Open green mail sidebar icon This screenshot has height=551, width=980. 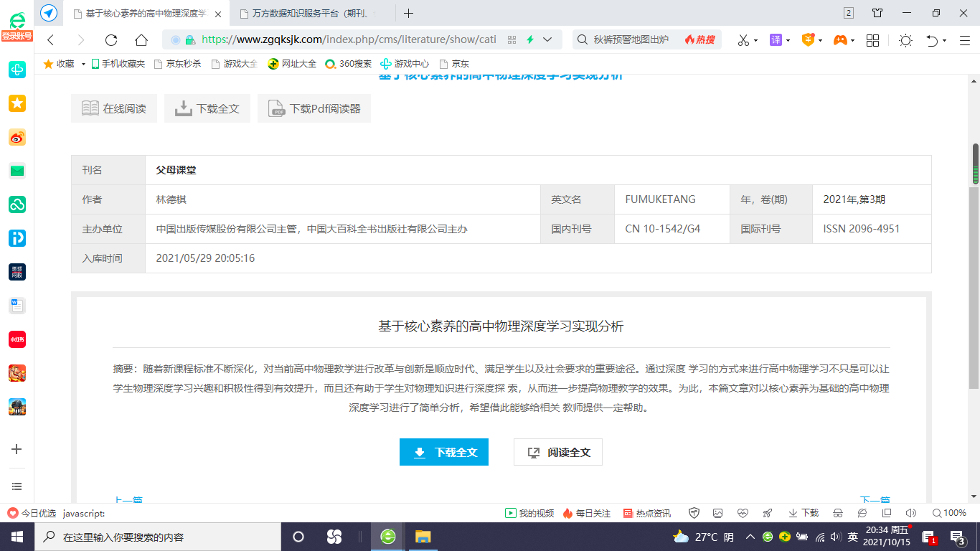tap(17, 171)
